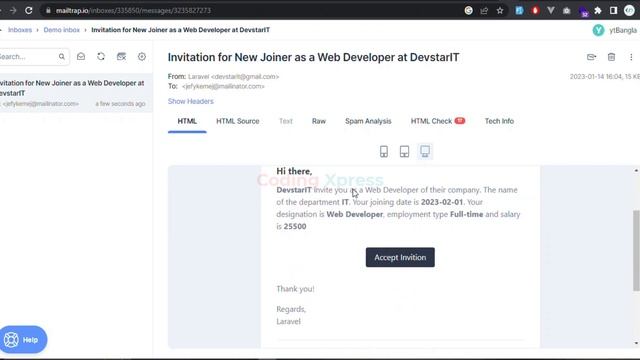Viewport: 640px width, 360px height.
Task: Switch preview to tablet view
Action: coord(404,151)
